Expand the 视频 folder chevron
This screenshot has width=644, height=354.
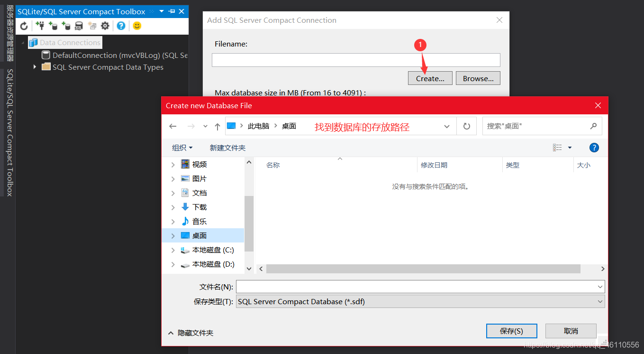[172, 165]
